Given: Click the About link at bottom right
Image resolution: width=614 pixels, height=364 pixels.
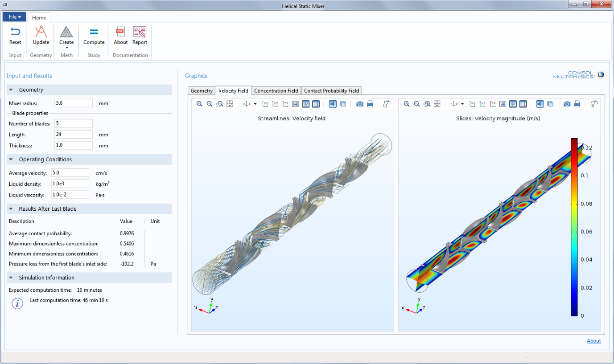Looking at the screenshot, I should click(593, 341).
